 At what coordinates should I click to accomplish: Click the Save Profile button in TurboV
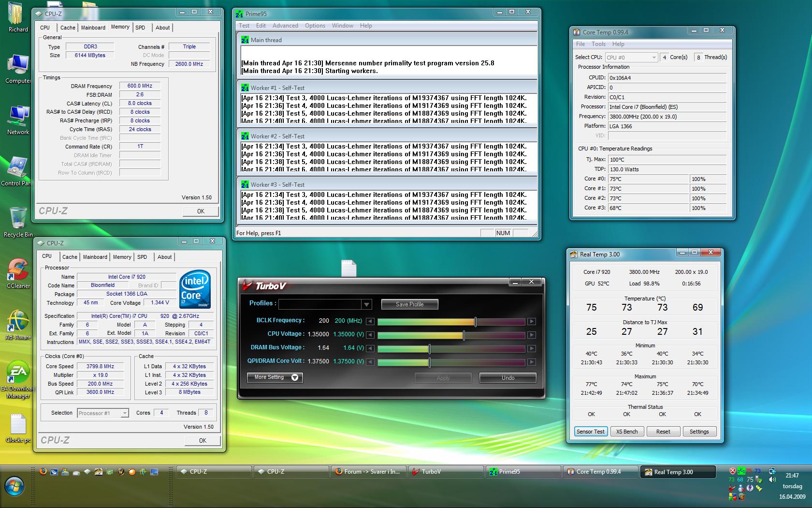coord(409,304)
